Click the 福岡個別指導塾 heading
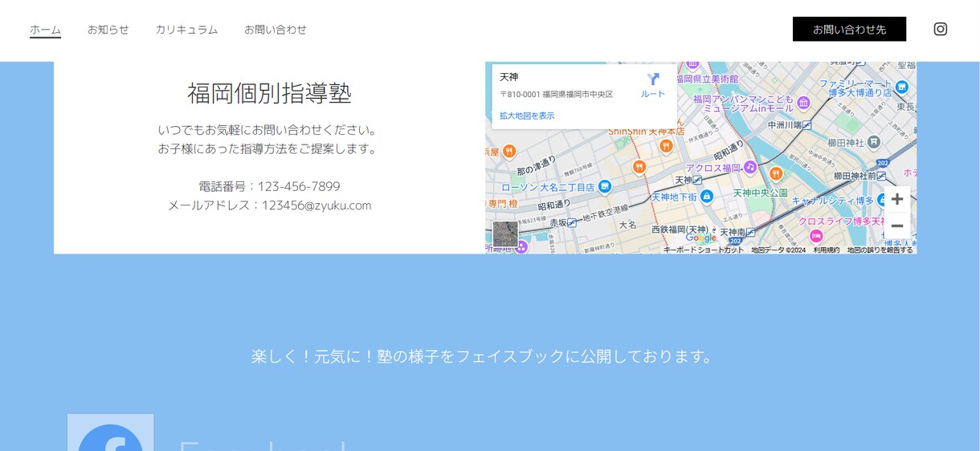 pyautogui.click(x=269, y=93)
